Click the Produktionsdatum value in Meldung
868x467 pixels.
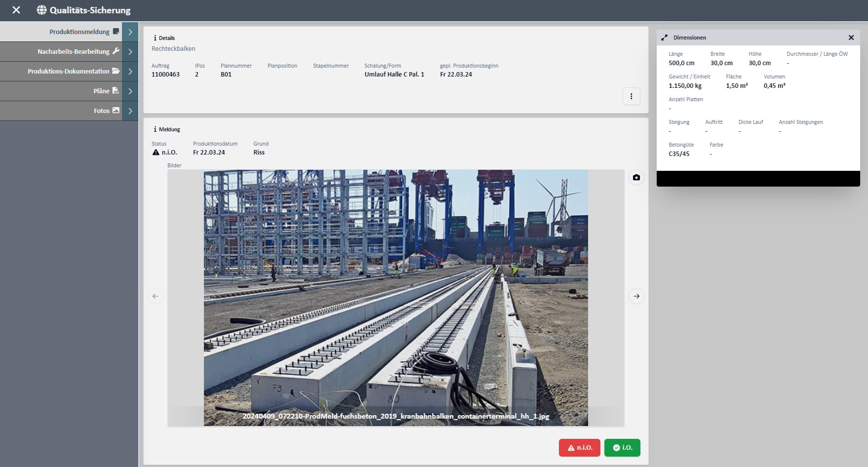pos(209,153)
